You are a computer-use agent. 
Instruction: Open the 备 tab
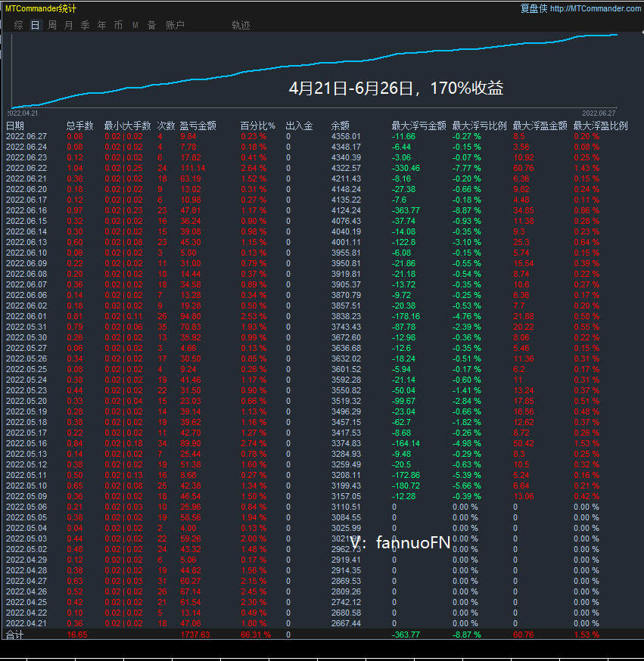pos(152,25)
